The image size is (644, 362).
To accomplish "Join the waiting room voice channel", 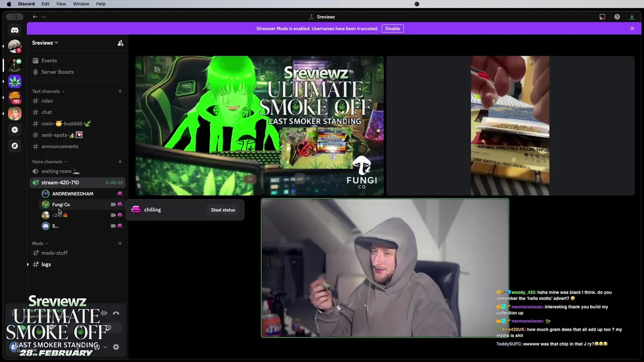I will [77, 171].
